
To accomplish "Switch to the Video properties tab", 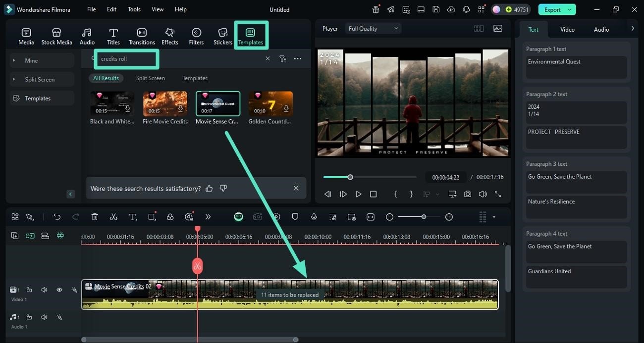I will pyautogui.click(x=567, y=30).
